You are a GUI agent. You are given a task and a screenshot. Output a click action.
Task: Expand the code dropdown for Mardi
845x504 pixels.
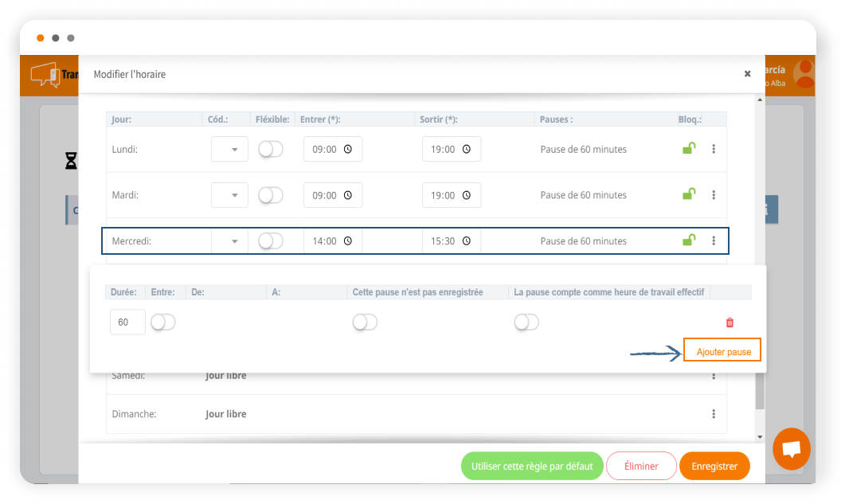tap(229, 195)
